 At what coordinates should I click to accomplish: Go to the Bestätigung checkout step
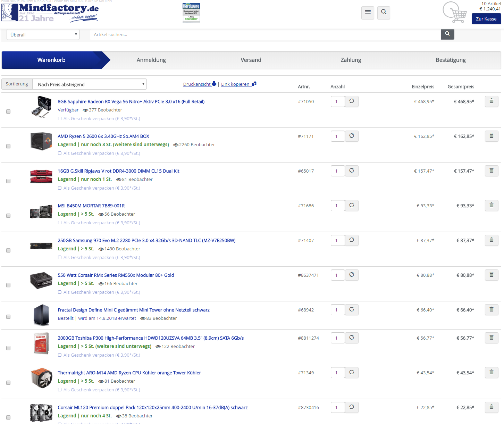451,60
